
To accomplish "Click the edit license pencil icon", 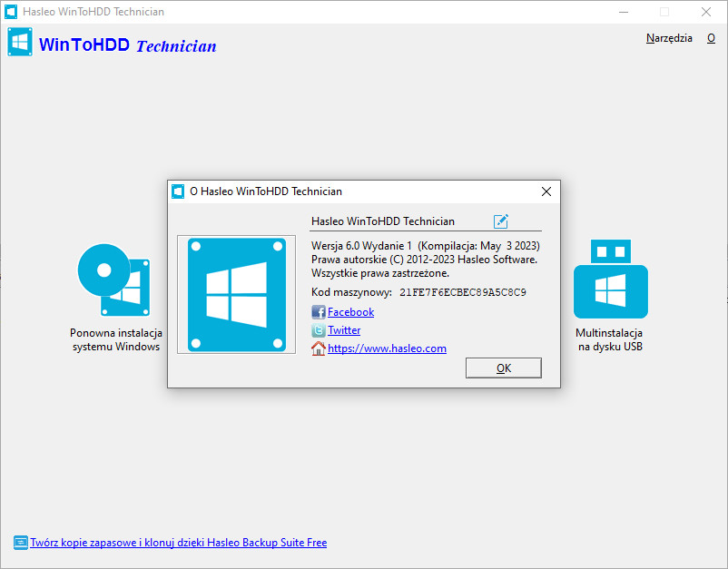I will 500,221.
